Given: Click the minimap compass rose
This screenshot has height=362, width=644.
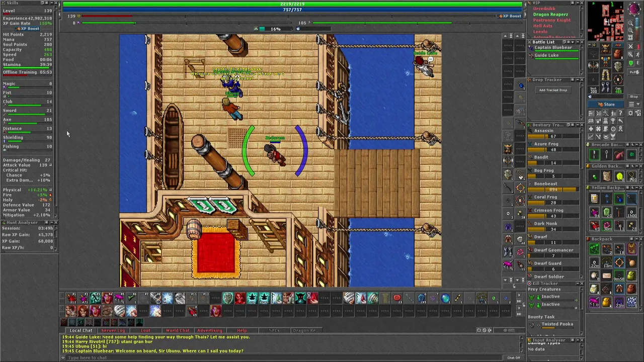Looking at the screenshot, I should tap(634, 9).
